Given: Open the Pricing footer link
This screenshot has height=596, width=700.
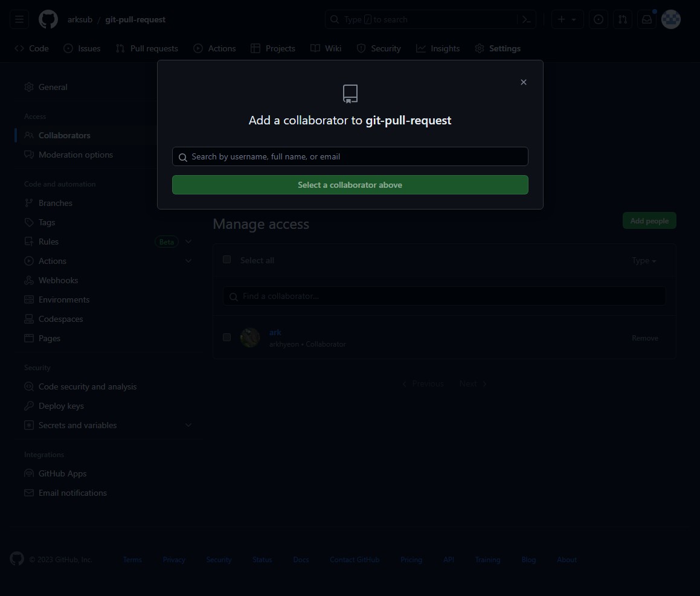Looking at the screenshot, I should [411, 559].
